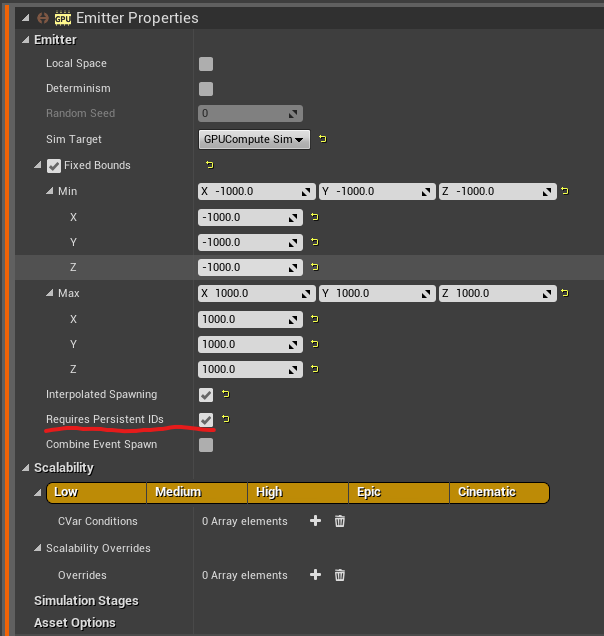604x636 pixels.
Task: Uncheck Requires Persistent IDs
Action: pyautogui.click(x=206, y=419)
